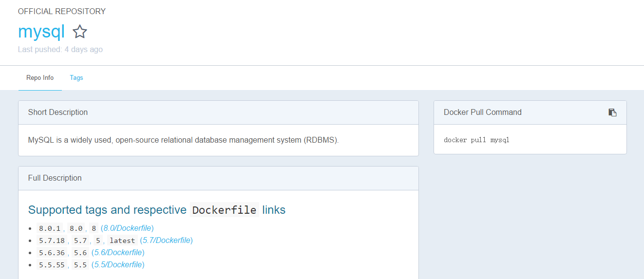Click the Docker Pull Command header text

click(x=482, y=112)
